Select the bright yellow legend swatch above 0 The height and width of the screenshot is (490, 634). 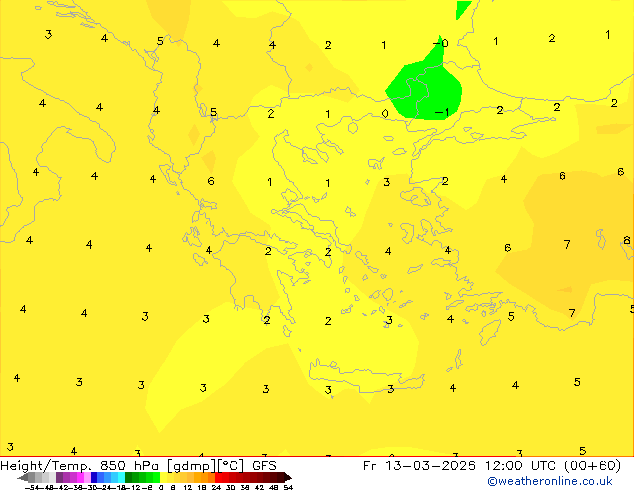click(163, 478)
